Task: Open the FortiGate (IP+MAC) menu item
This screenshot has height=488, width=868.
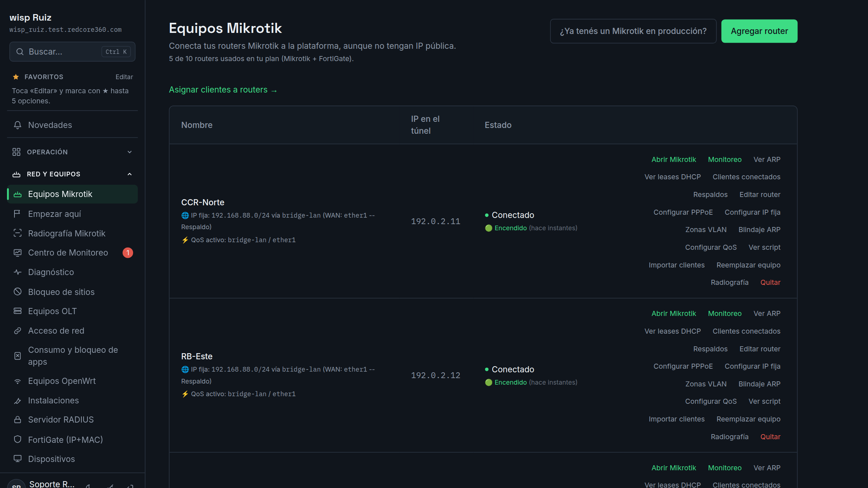Action: [x=72, y=440]
